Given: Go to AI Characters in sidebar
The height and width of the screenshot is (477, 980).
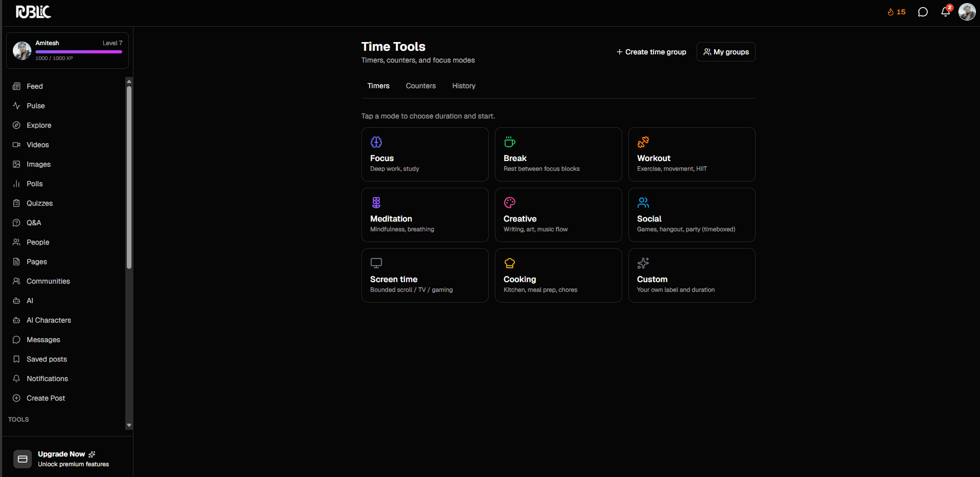Looking at the screenshot, I should tap(49, 320).
